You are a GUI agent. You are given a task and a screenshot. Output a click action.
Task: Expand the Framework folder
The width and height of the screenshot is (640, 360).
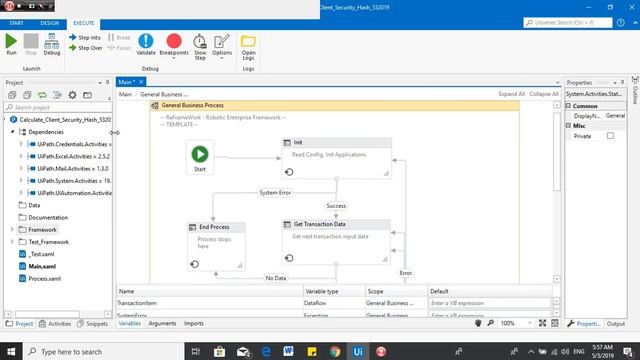(x=12, y=229)
